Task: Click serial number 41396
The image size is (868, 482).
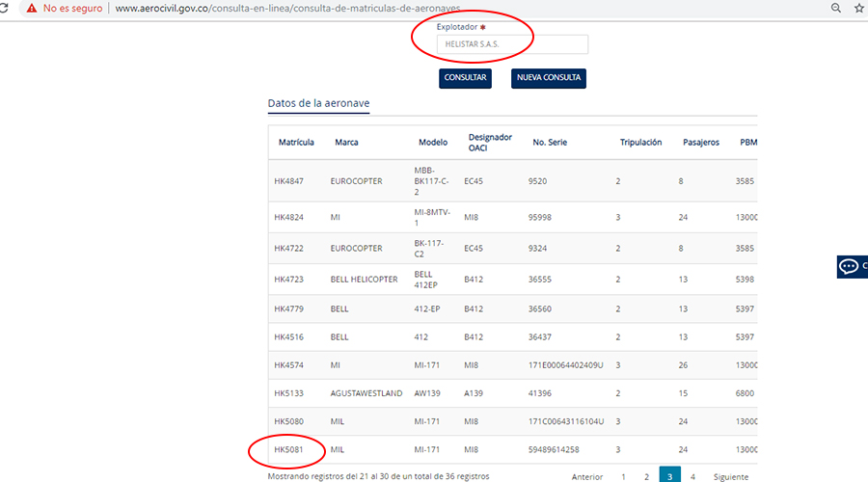Action: point(540,393)
